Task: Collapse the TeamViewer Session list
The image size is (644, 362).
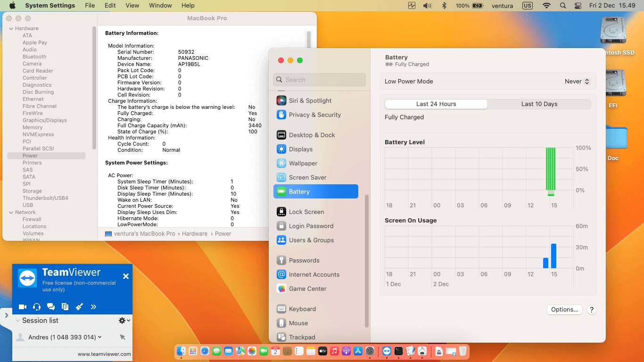Action: (18, 321)
